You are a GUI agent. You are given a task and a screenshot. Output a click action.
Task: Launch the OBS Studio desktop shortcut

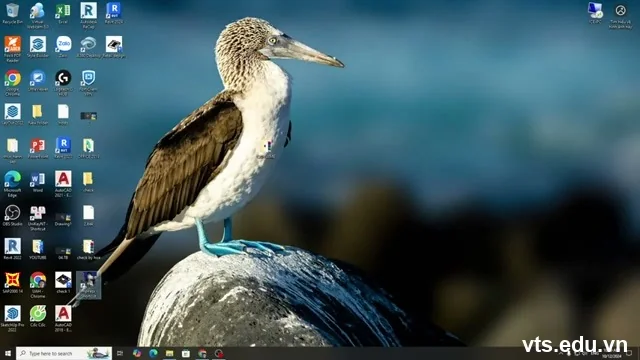click(x=12, y=216)
